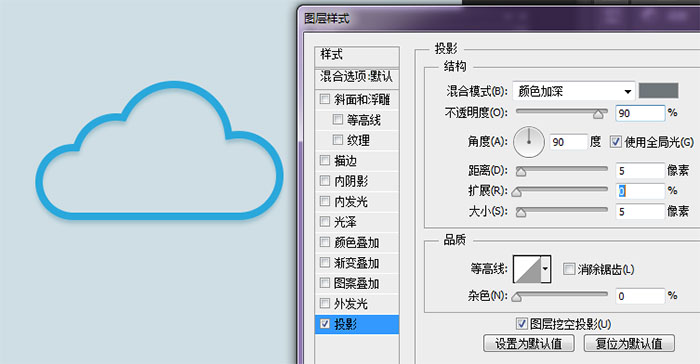Uncheck the 投影 drop shadow checkbox
Viewport: 700px width, 364px height.
(325, 324)
